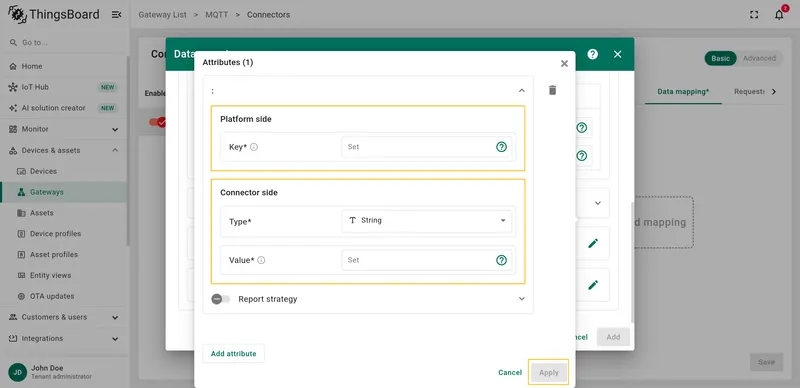800x388 pixels.
Task: Open the Type String dropdown
Action: click(x=427, y=221)
